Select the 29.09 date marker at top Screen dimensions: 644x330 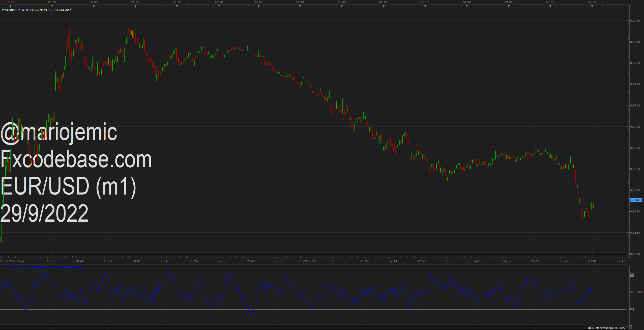pos(300,6)
